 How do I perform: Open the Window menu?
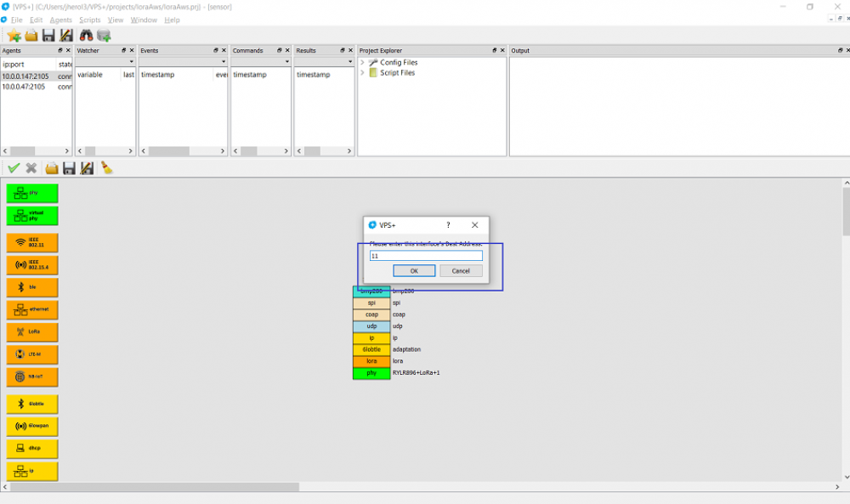point(144,20)
